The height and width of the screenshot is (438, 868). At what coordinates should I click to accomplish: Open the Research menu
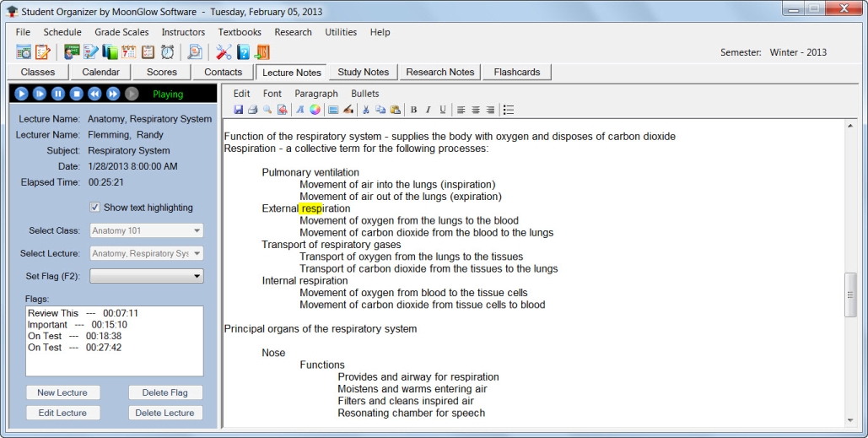(x=293, y=32)
